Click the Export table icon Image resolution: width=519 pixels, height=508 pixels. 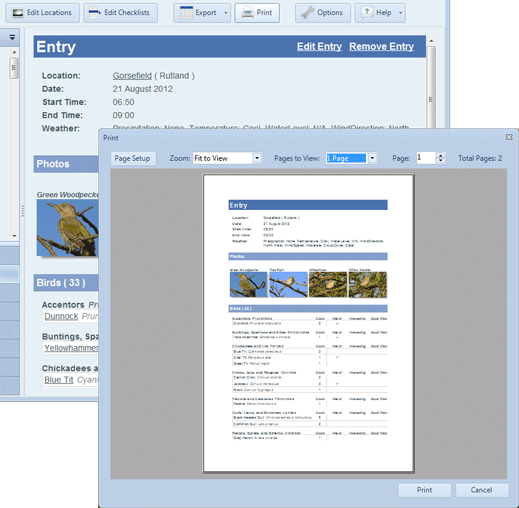186,13
